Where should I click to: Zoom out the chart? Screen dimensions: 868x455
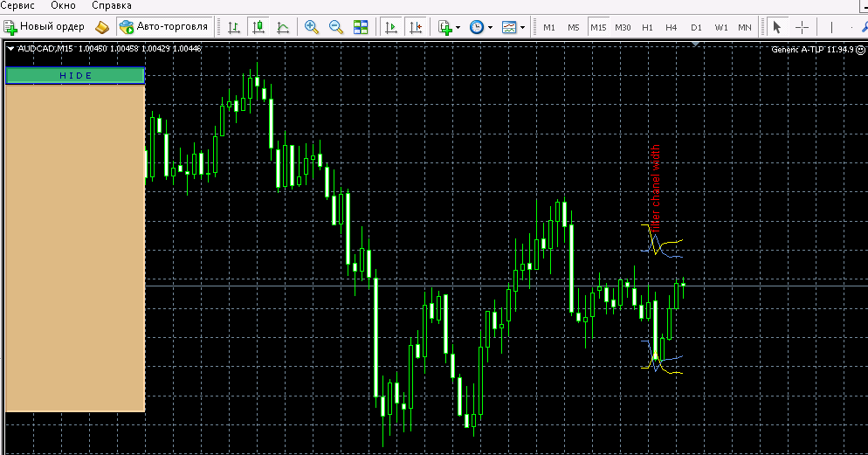pyautogui.click(x=335, y=26)
